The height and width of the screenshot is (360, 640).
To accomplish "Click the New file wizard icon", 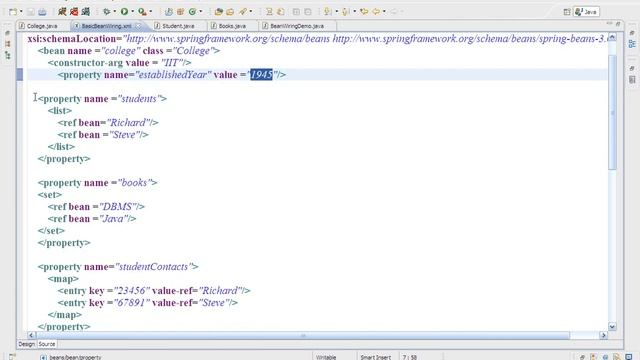I will click(x=13, y=12).
